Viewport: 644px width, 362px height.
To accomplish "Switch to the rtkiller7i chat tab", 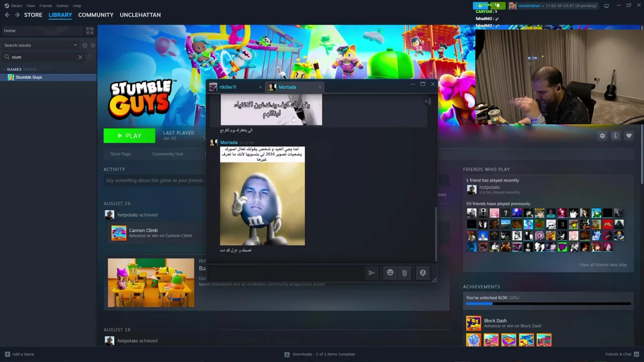I will (x=236, y=87).
